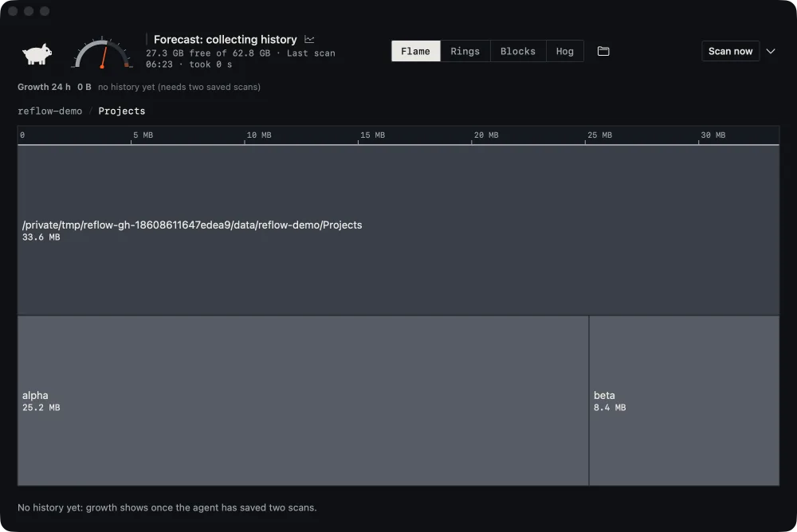
Task: Expand the Scan now options chevron
Action: 771,51
